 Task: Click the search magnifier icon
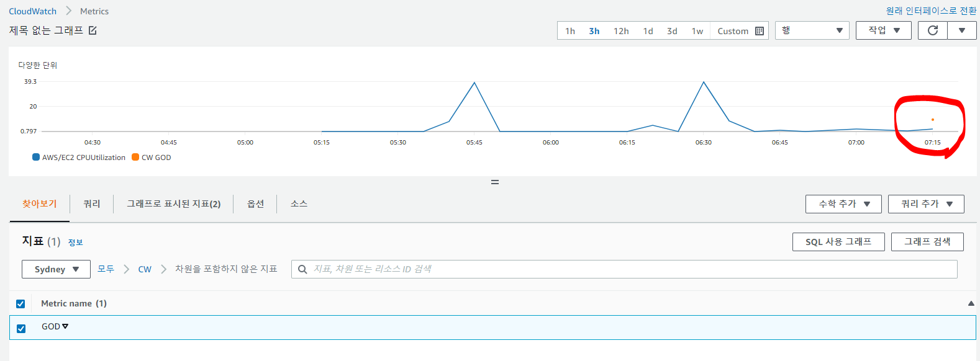tap(302, 269)
